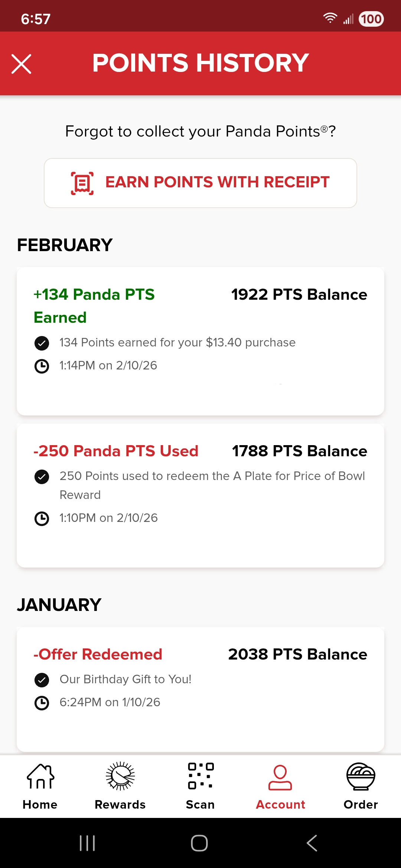
Task: Tap checkmark beside 250 Points used
Action: point(42,477)
